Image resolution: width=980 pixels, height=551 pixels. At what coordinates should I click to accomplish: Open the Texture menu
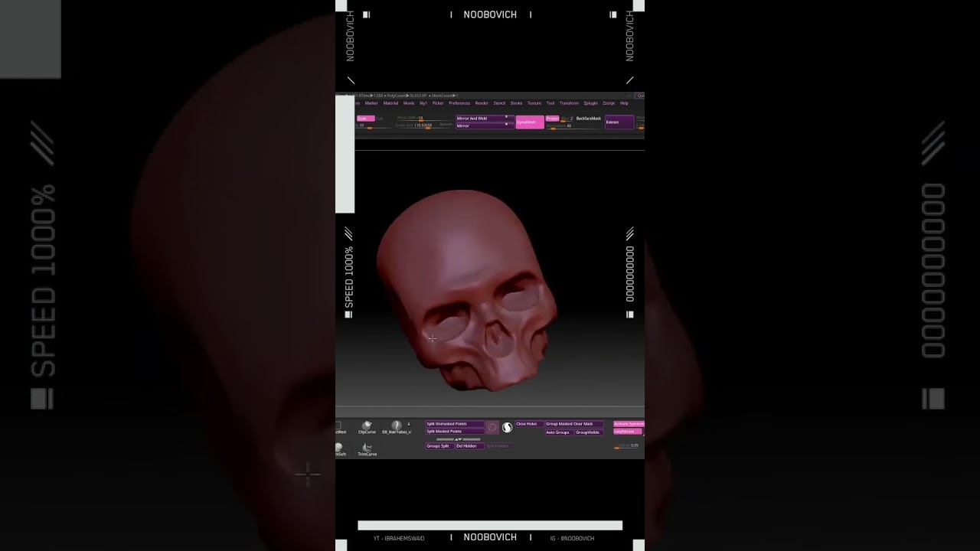tap(534, 103)
